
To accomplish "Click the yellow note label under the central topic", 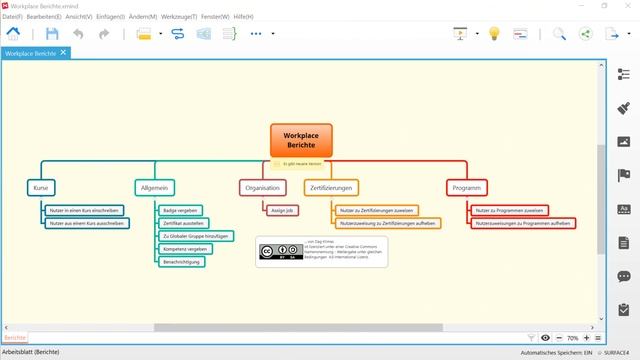I will pos(298,164).
